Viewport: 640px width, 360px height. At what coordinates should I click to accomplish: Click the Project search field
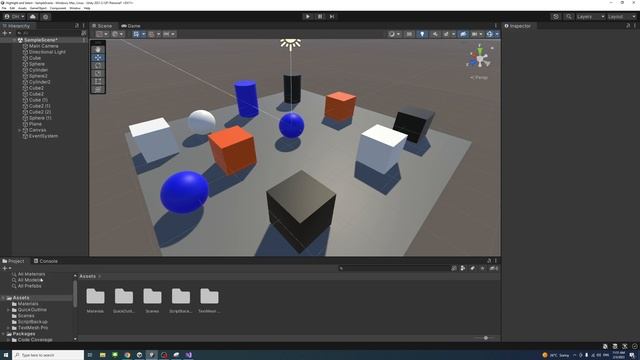tap(393, 268)
